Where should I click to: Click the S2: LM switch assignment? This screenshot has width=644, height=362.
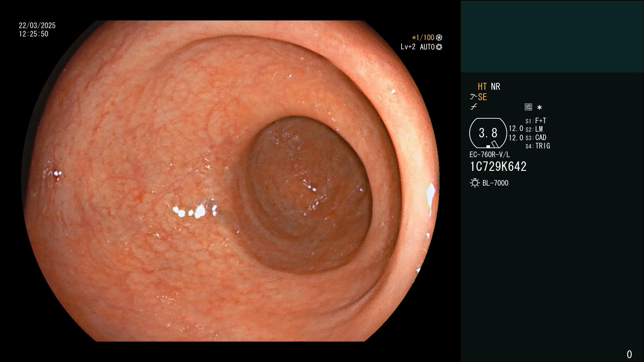[x=534, y=129]
